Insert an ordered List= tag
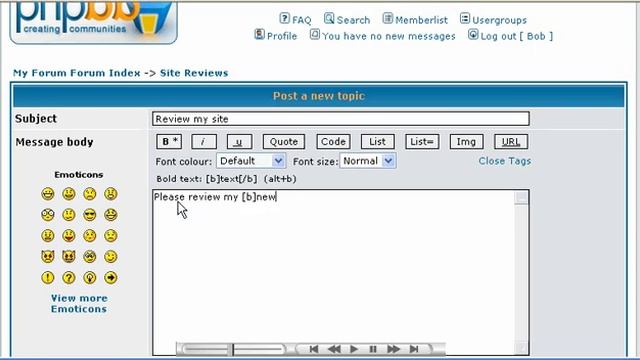 (x=422, y=142)
